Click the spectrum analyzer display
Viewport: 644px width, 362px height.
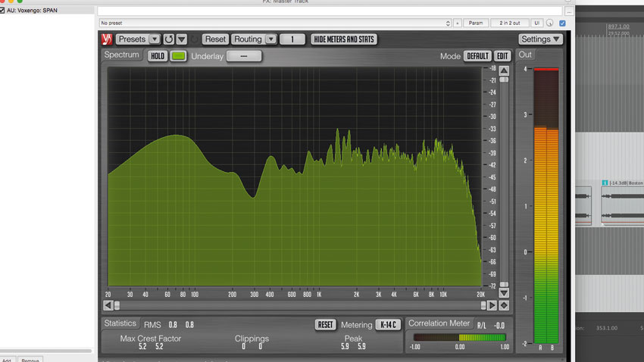coord(295,176)
